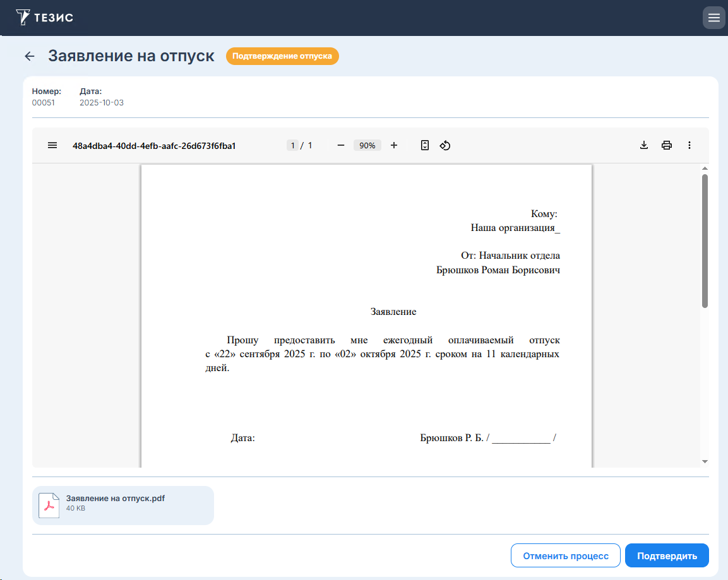The image size is (728, 580).
Task: Click the 90% zoom level field
Action: point(367,145)
